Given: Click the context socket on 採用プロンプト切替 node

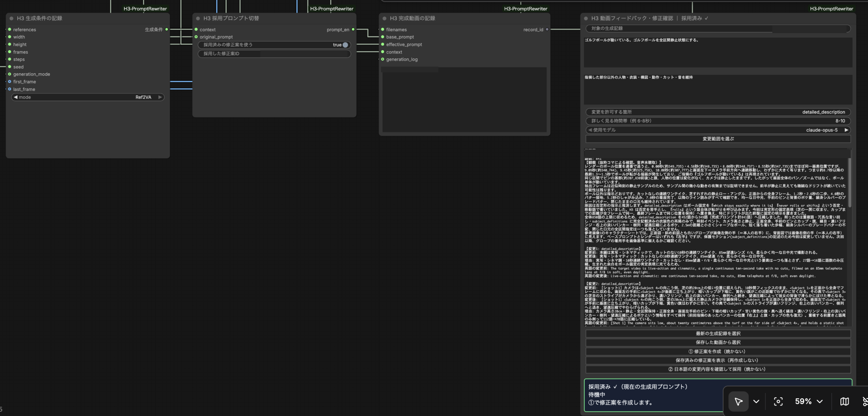Looking at the screenshot, I should 196,29.
